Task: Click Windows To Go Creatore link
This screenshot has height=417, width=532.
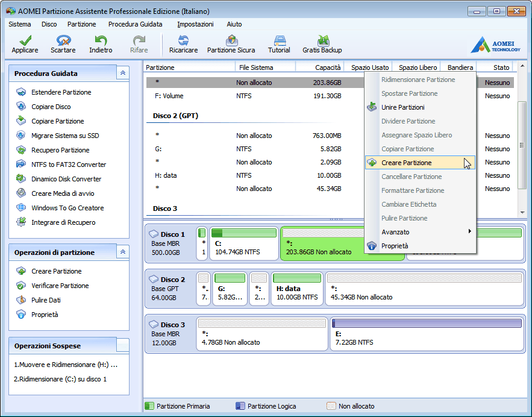Action: tap(67, 208)
